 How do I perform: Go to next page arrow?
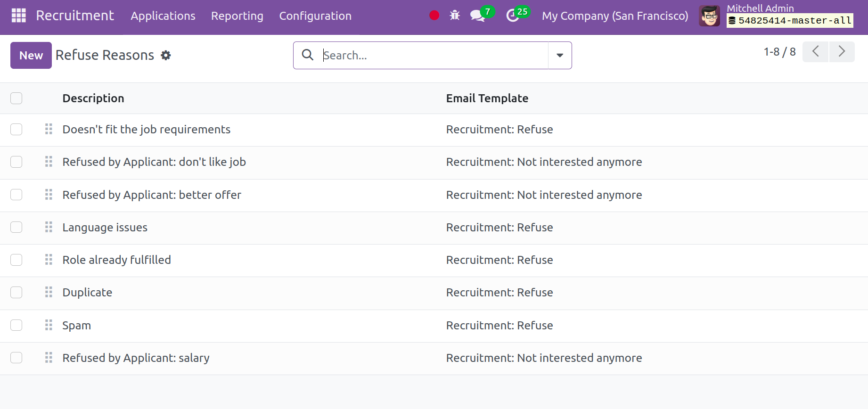[x=842, y=51]
